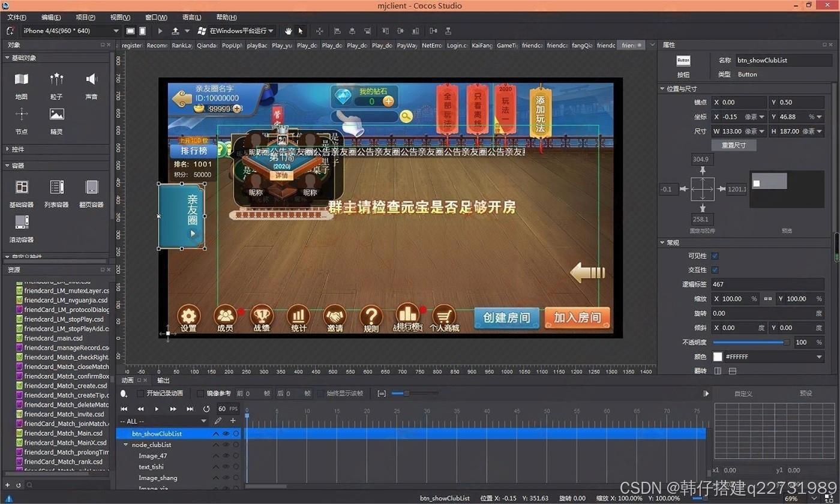The width and height of the screenshot is (840, 504).
Task: Select the 地图 (map) object icon
Action: [x=22, y=79]
